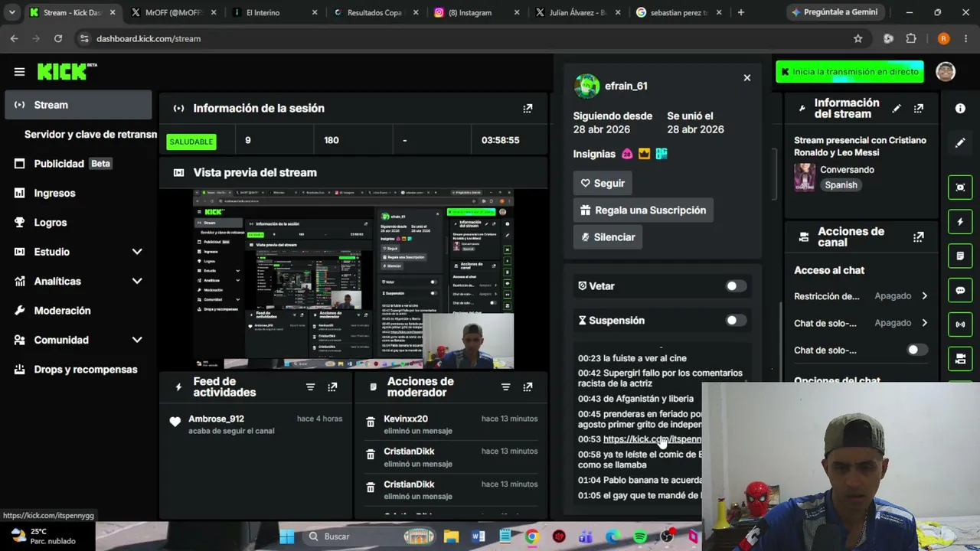Screen dimensions: 980x551
Task: Switch to the El Interino browser tab
Action: (276, 12)
